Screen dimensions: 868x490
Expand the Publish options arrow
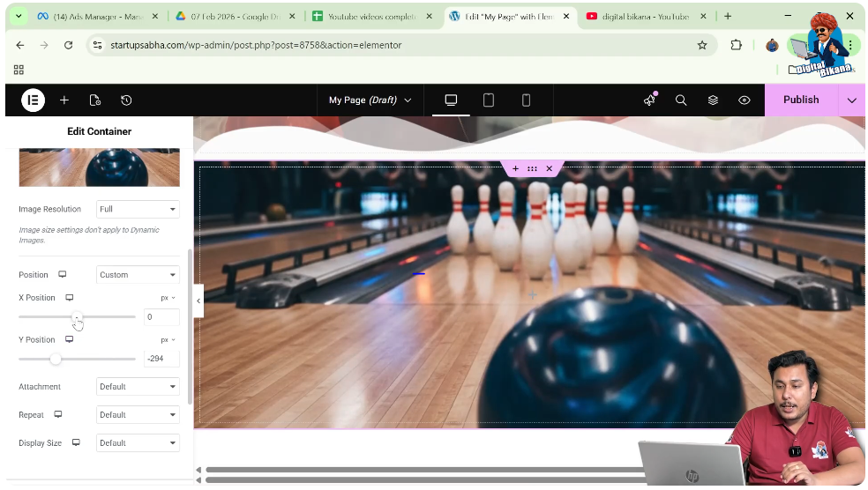tap(851, 100)
